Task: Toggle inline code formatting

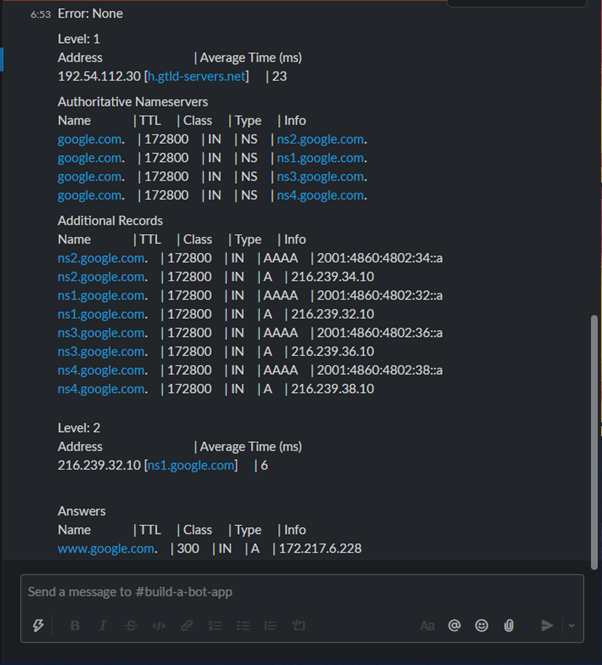Action: click(x=159, y=626)
